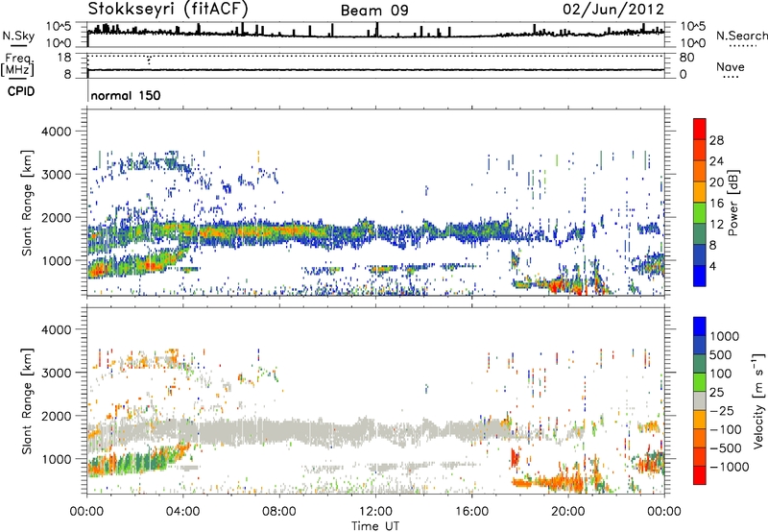
Task: Click Velocity colorbar value '-1000'
Action: tap(730, 467)
